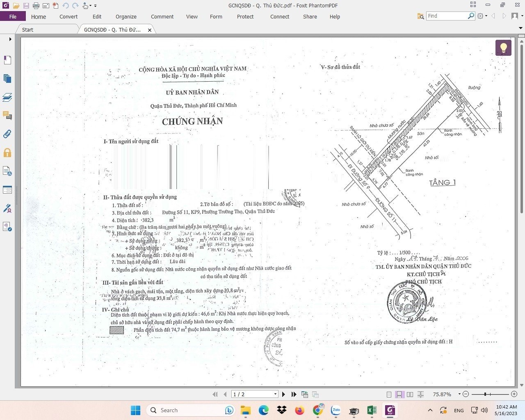This screenshot has width=525, height=420.
Task: Switch to facing pages view
Action: click(410, 395)
